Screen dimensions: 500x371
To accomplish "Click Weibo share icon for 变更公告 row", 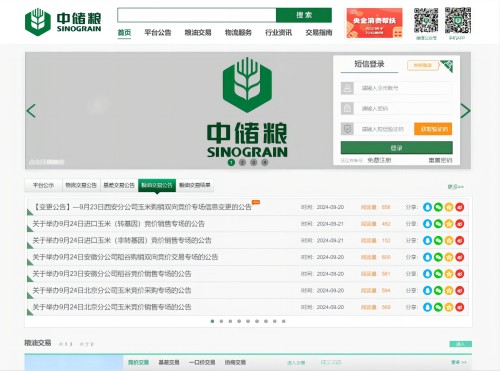I will click(460, 207).
